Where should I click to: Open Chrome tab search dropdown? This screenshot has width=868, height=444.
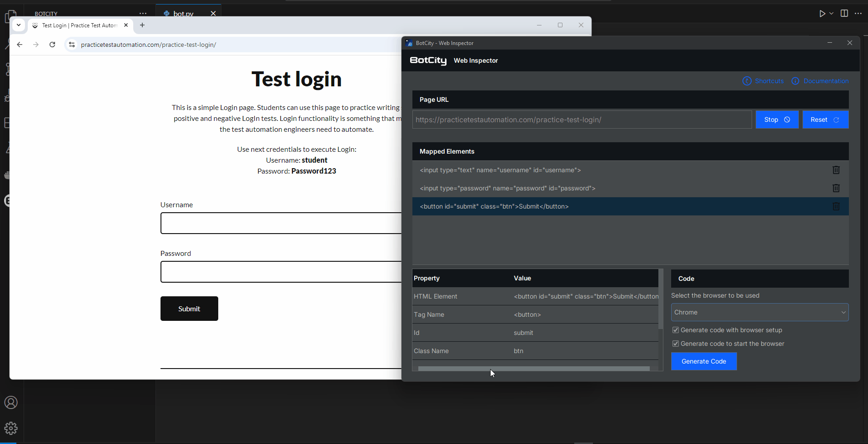point(19,25)
